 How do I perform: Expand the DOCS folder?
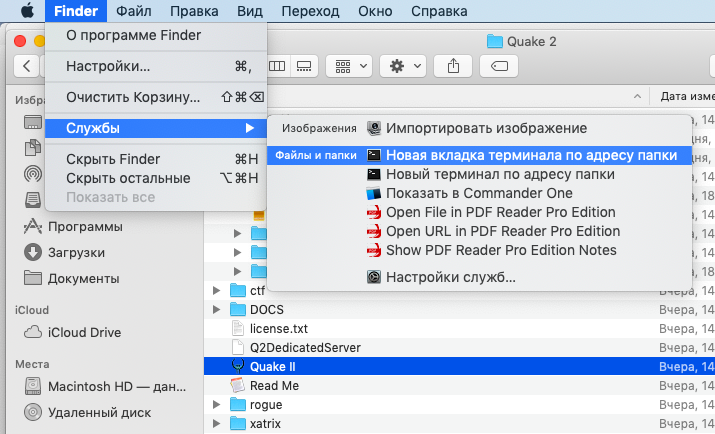(x=217, y=310)
